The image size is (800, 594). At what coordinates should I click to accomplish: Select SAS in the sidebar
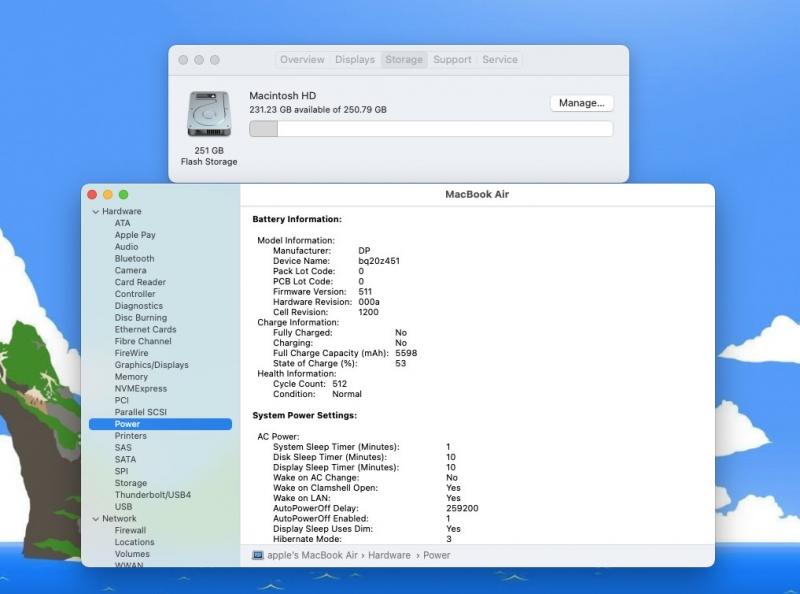coord(123,447)
